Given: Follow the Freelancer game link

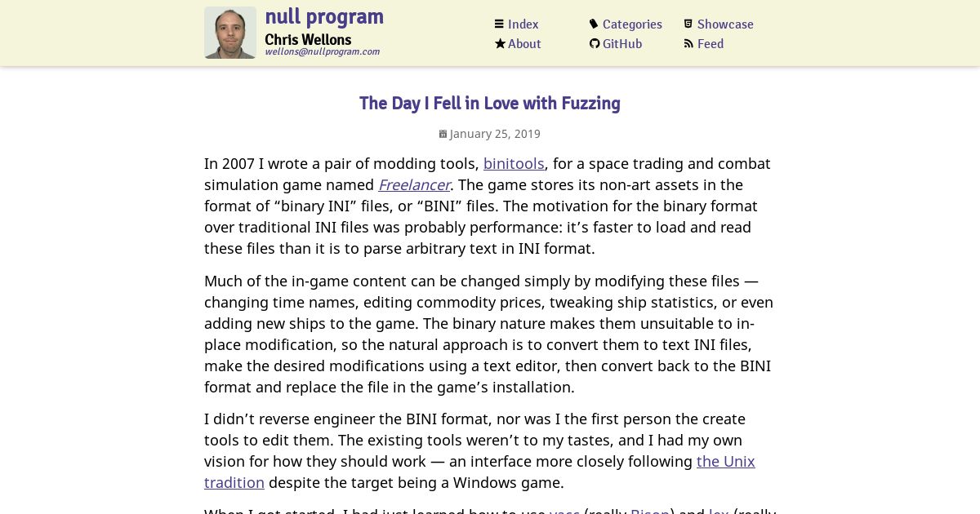Looking at the screenshot, I should (x=414, y=185).
